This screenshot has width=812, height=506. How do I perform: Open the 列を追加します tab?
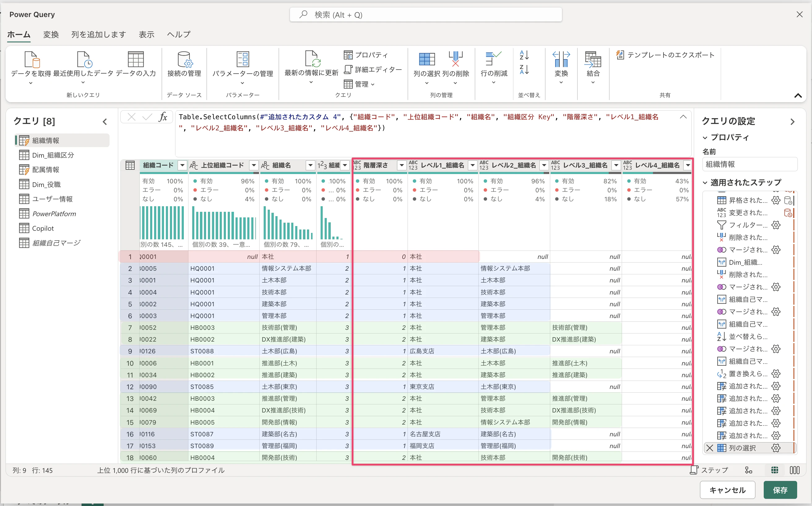[x=98, y=34]
